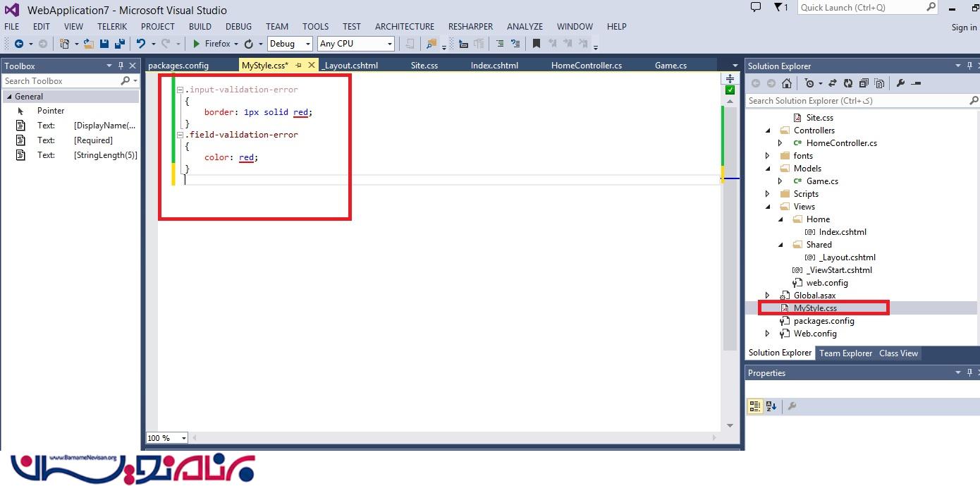Switch to the Team Explorer tab
Image resolution: width=980 pixels, height=486 pixels.
tap(845, 353)
